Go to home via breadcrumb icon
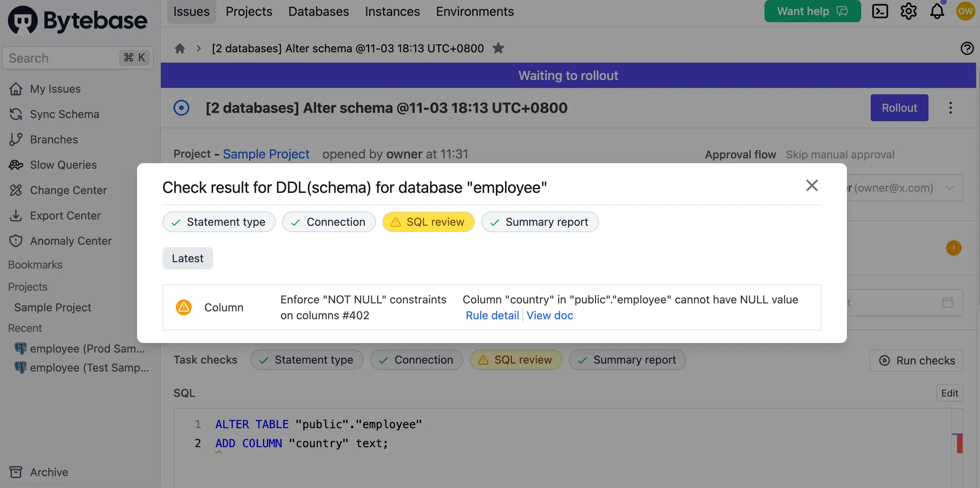The width and height of the screenshot is (980, 488). click(180, 48)
